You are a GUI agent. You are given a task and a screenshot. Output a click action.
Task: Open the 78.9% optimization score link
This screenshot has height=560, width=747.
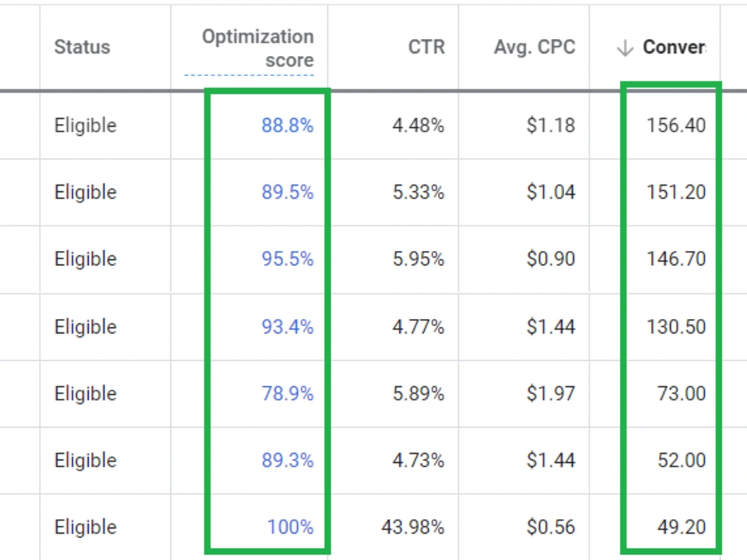tap(288, 393)
